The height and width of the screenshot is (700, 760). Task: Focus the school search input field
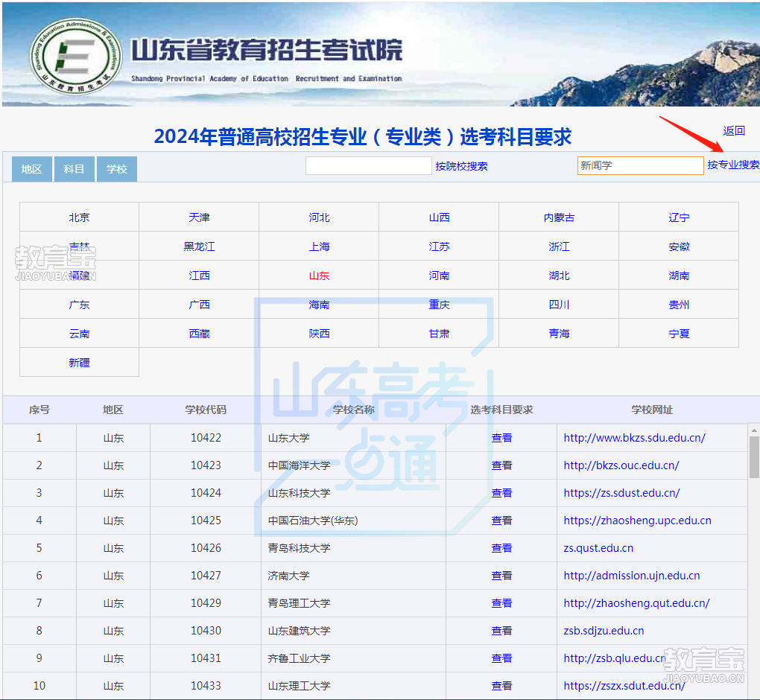tap(368, 165)
